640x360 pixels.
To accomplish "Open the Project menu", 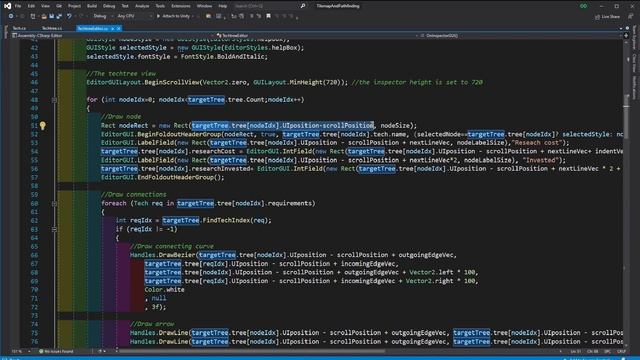I will point(74,6).
